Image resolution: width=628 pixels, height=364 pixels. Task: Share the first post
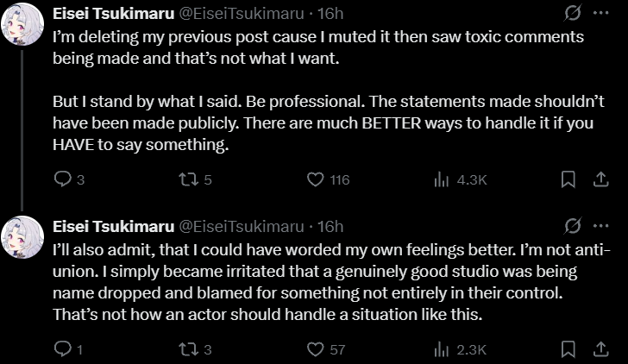point(600,179)
